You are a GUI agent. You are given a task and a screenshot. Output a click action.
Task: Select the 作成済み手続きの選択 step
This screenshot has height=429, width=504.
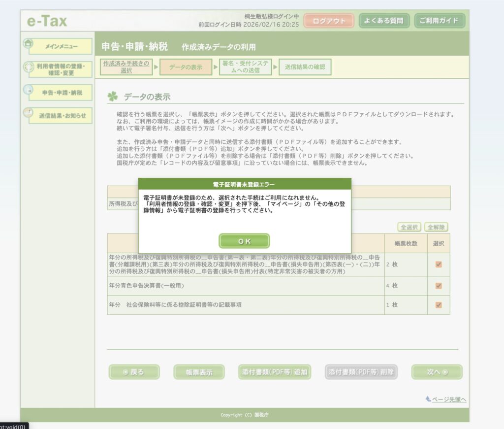(x=126, y=67)
